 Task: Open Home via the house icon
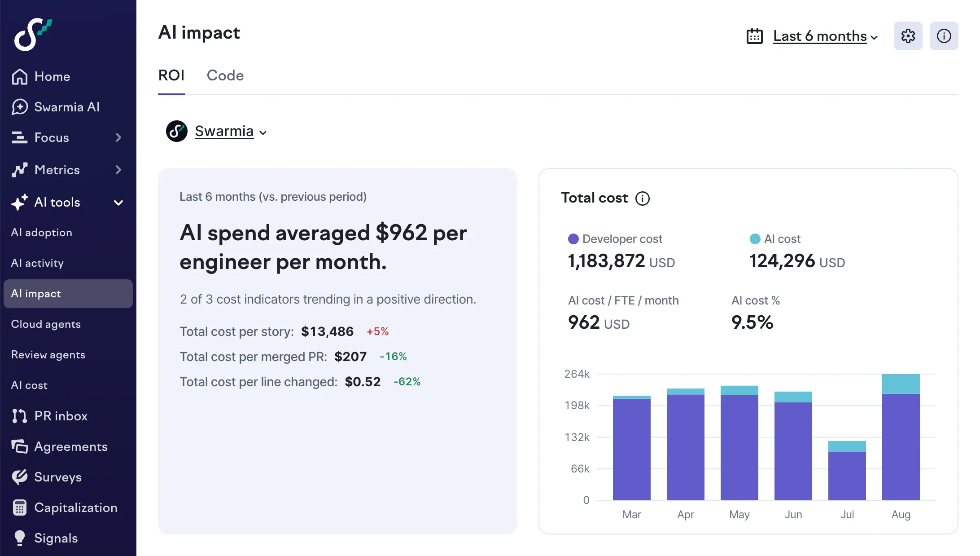tap(19, 76)
